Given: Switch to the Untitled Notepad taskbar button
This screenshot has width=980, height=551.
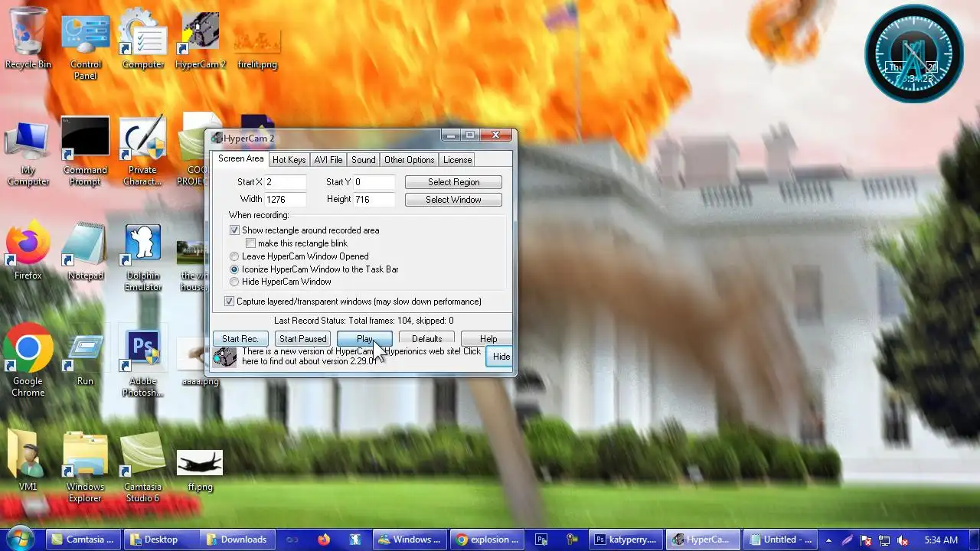Looking at the screenshot, I should pos(781,540).
